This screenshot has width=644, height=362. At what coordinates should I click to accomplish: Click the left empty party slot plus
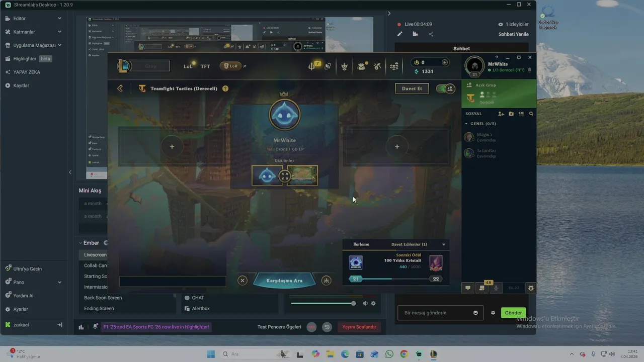[172, 146]
